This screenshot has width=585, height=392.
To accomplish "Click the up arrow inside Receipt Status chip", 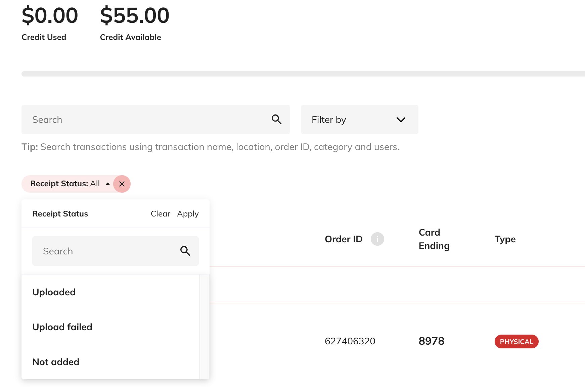I will point(107,184).
